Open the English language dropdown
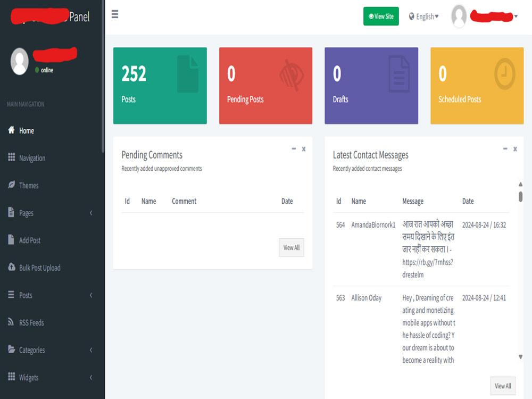The image size is (532, 399). click(424, 16)
